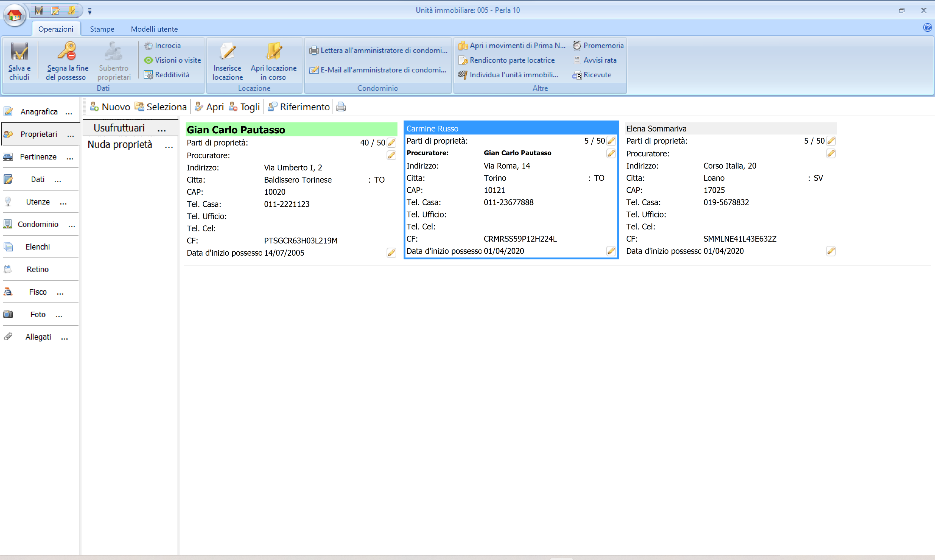Image resolution: width=935 pixels, height=560 pixels.
Task: Click the printer icon in owners toolbar
Action: pos(341,107)
